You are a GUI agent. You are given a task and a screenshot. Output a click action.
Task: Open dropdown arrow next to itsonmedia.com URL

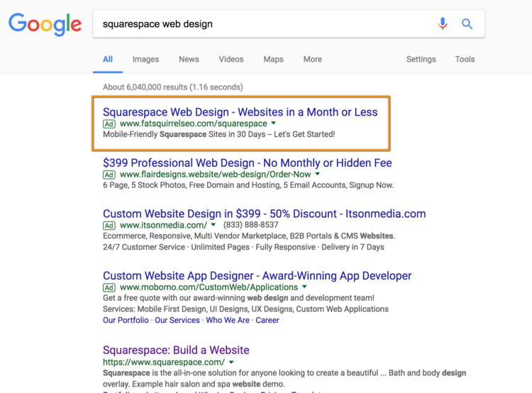pos(213,225)
